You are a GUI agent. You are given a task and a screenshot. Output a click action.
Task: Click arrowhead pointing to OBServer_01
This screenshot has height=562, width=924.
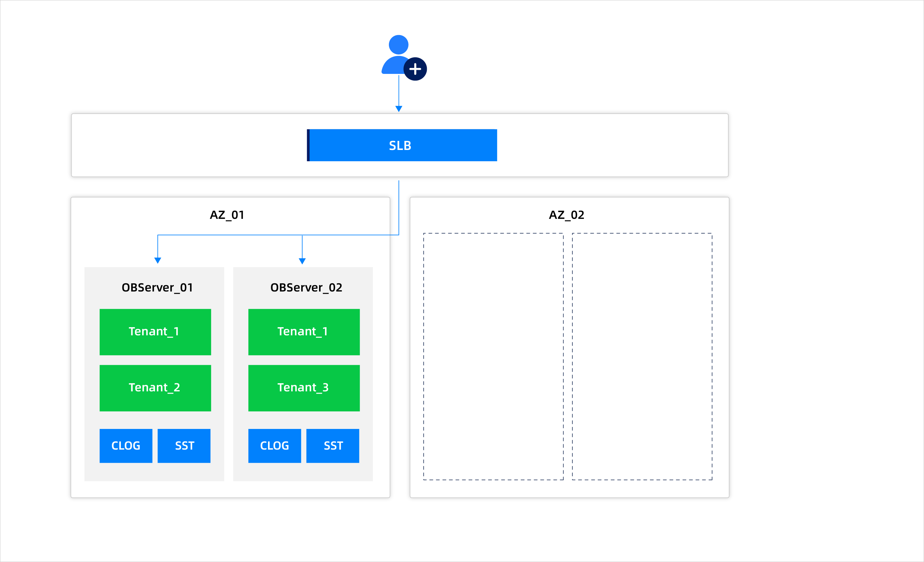pos(158,260)
